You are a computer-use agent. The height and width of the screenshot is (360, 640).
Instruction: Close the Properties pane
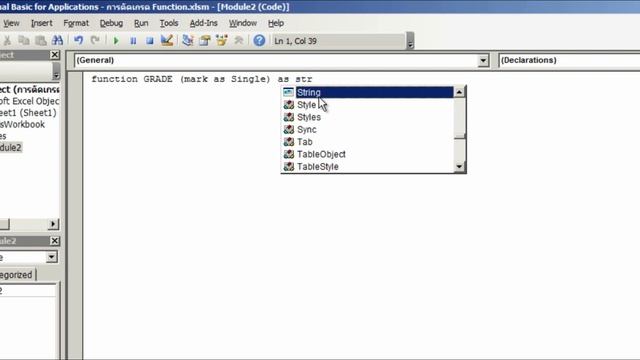(55, 241)
